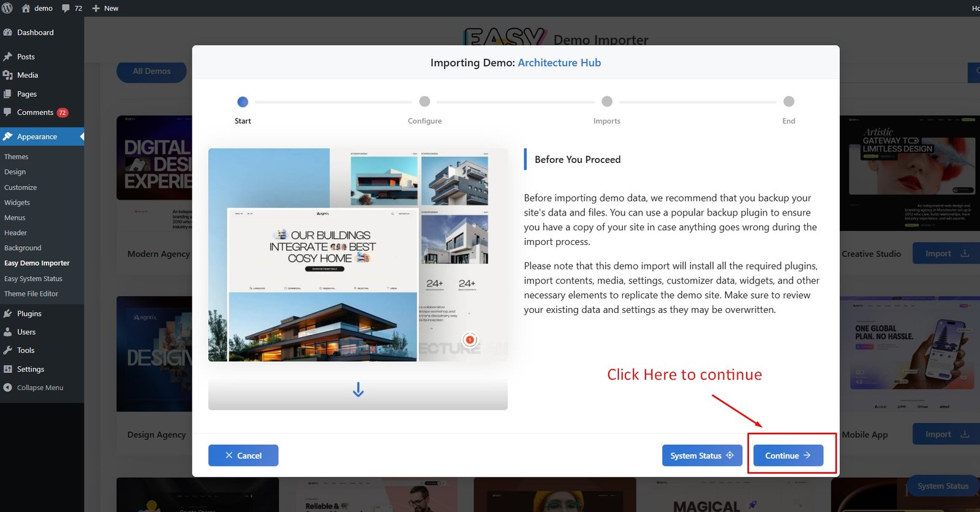Click the Dashboard gauge icon

click(x=8, y=32)
